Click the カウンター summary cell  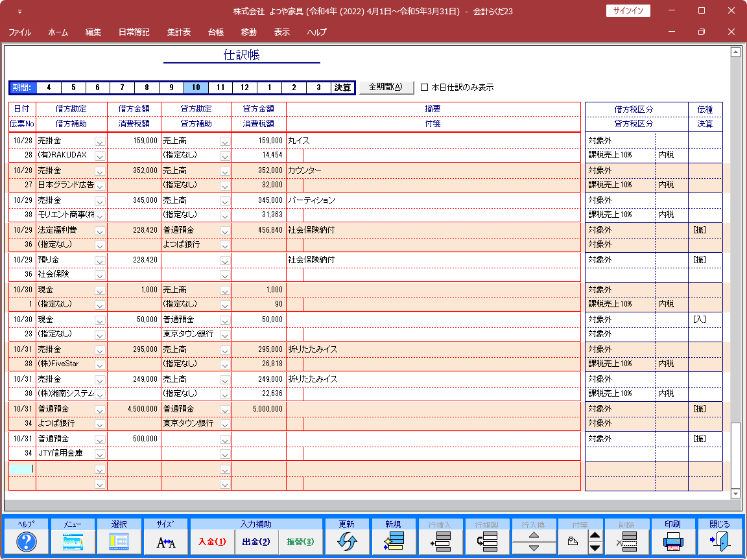coord(434,170)
